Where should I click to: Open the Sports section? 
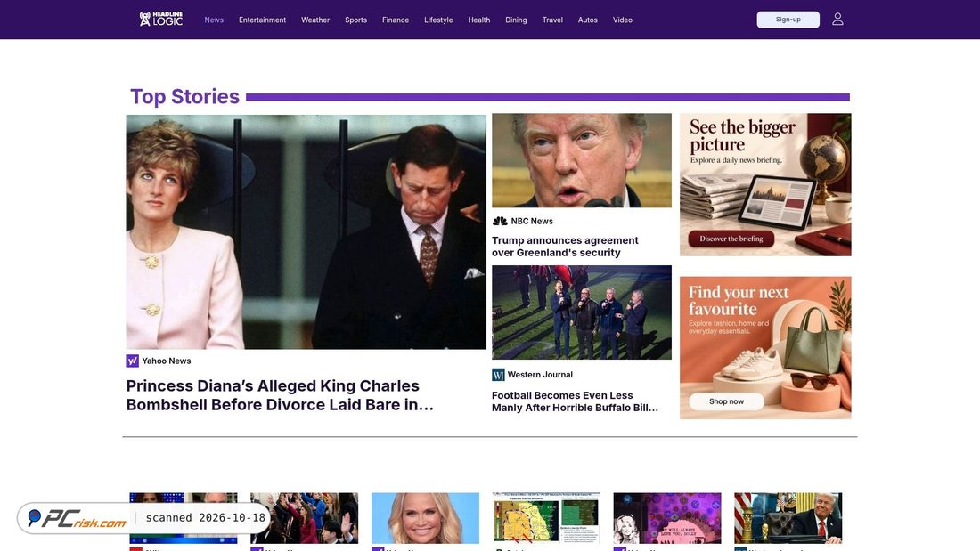pyautogui.click(x=355, y=20)
